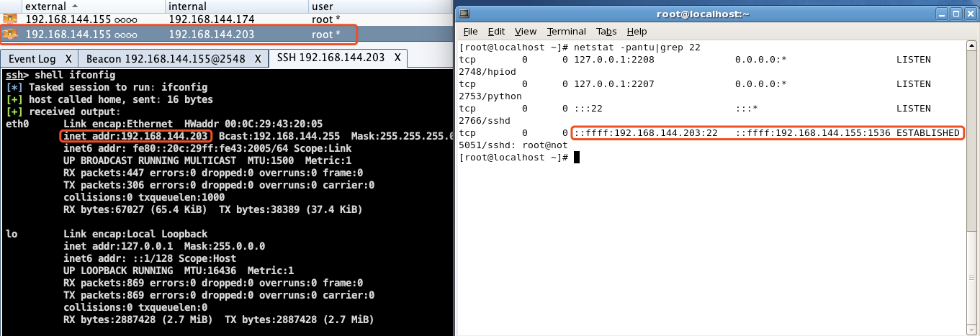The width and height of the screenshot is (980, 336).
Task: Close the SSH 192.168.144.203 tab
Action: pyautogui.click(x=397, y=58)
